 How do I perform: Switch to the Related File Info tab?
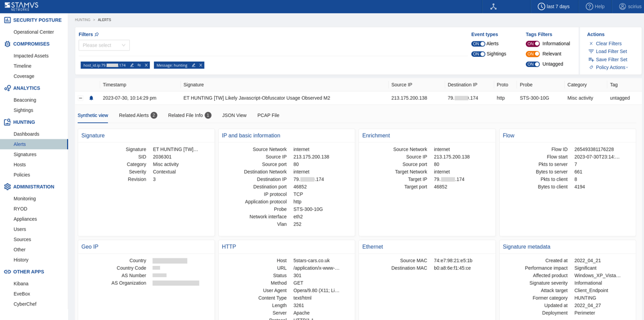click(189, 115)
